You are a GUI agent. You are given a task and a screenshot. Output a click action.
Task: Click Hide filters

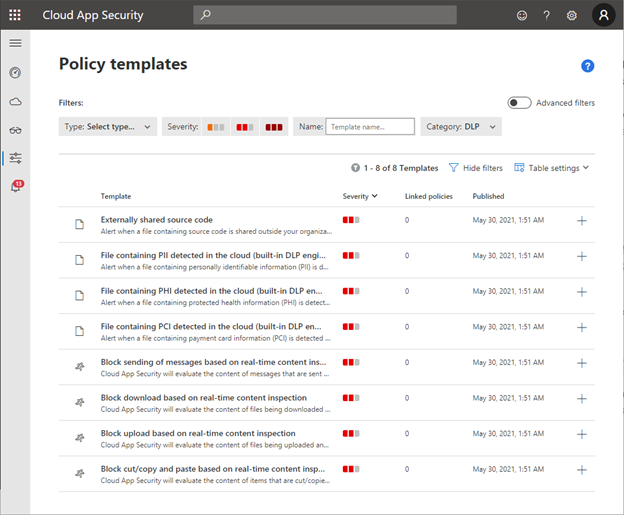(x=476, y=168)
